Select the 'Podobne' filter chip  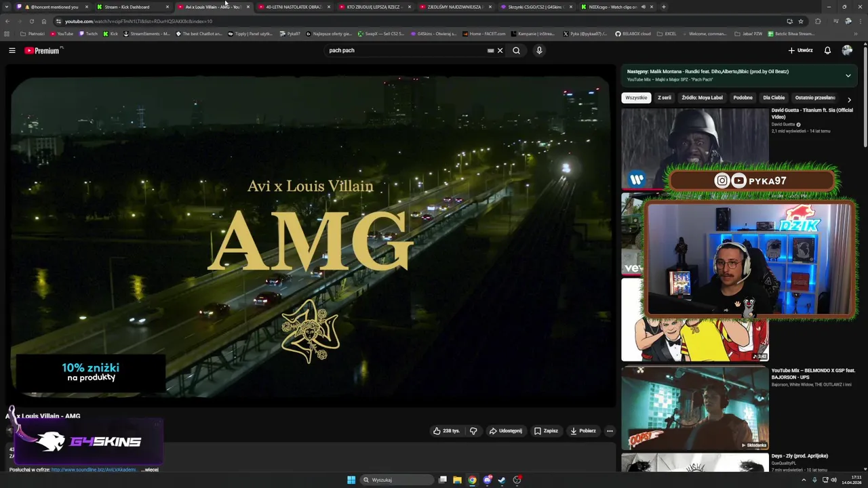point(743,98)
